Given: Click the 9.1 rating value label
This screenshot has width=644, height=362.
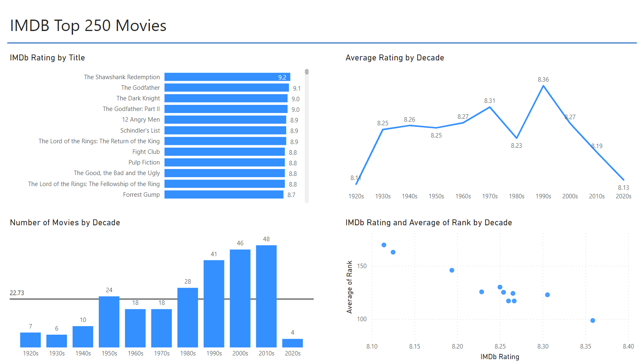Looking at the screenshot, I should (x=297, y=88).
